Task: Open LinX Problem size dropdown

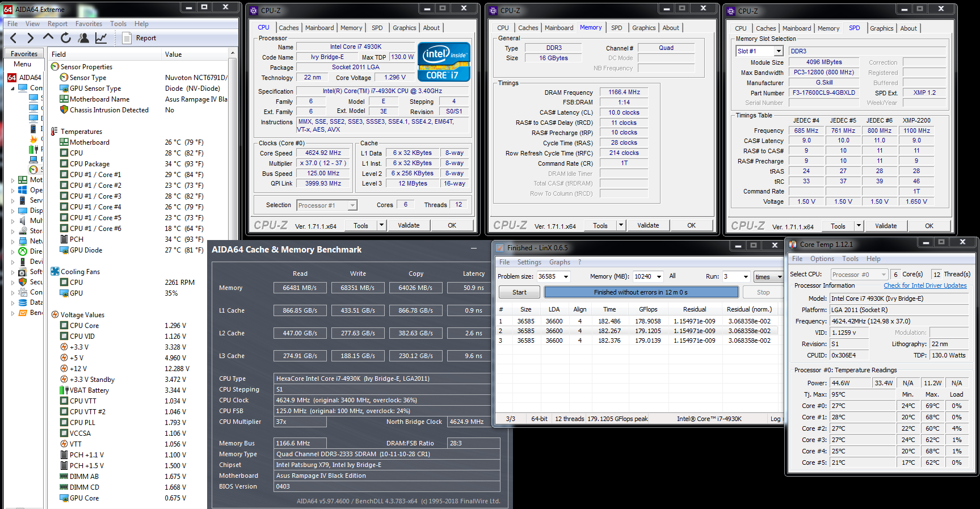Action: 566,277
